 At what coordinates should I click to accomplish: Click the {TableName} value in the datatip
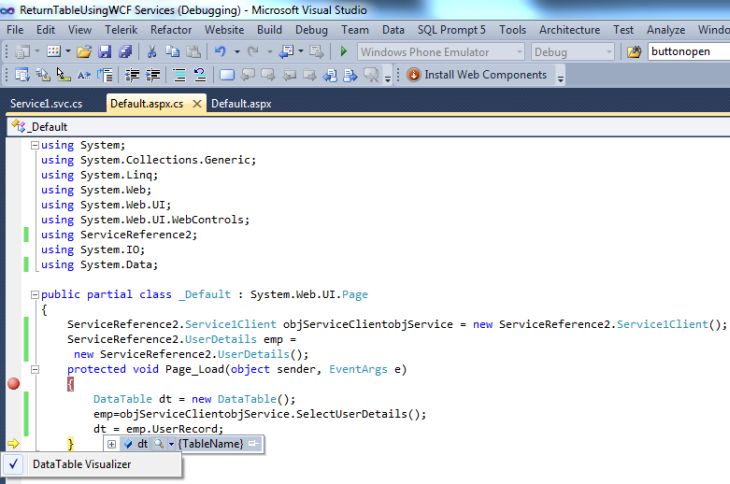click(211, 444)
